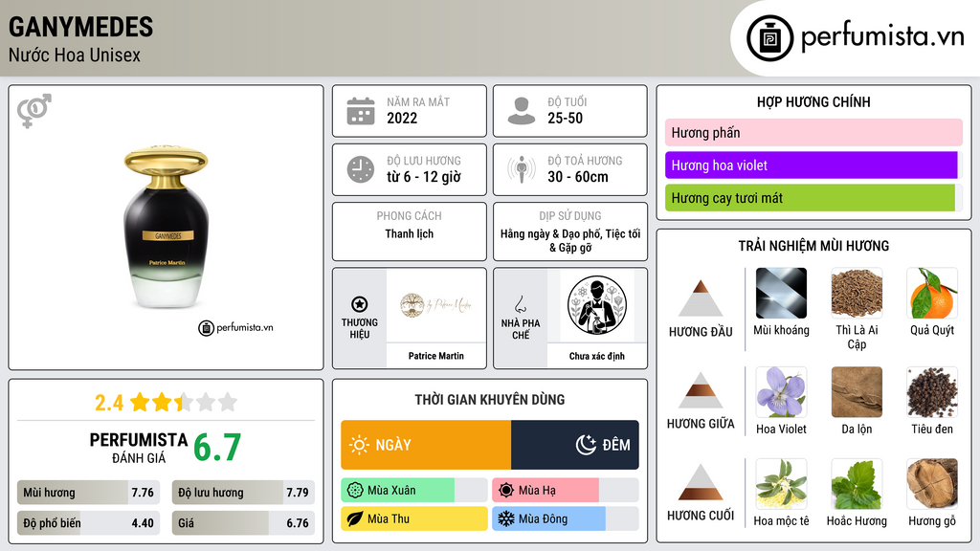Click the pink Hương phấn accord bar
Viewport: 980px width, 551px height.
click(x=813, y=132)
